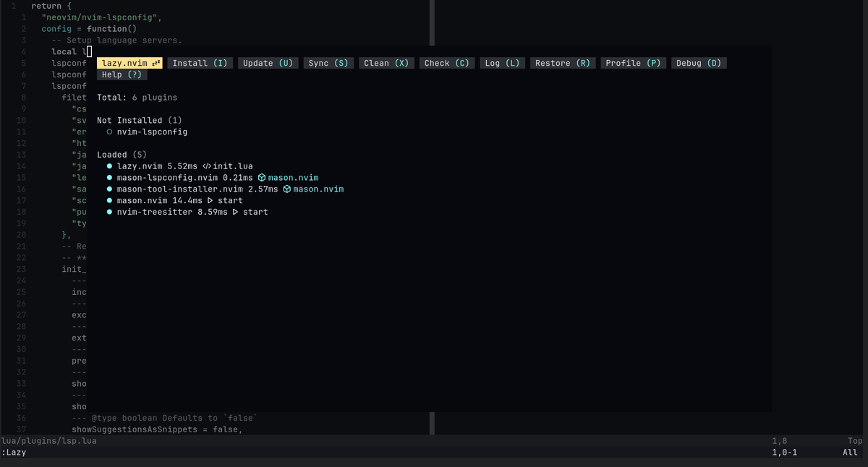Click the start arrow icon beside nvim-treesitter
The image size is (868, 467).
(x=236, y=212)
